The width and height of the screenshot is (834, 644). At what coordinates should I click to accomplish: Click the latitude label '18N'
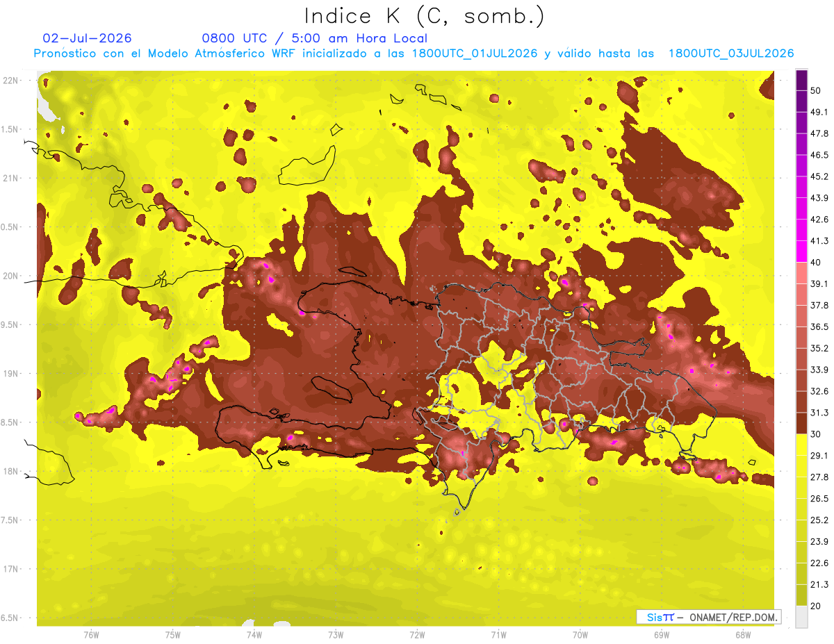pyautogui.click(x=11, y=471)
